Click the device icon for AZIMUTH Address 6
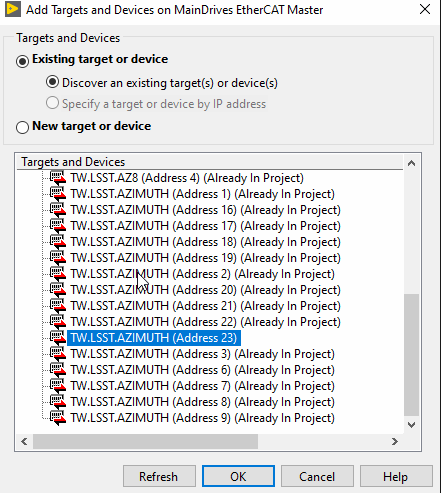The width and height of the screenshot is (441, 493). coord(58,370)
